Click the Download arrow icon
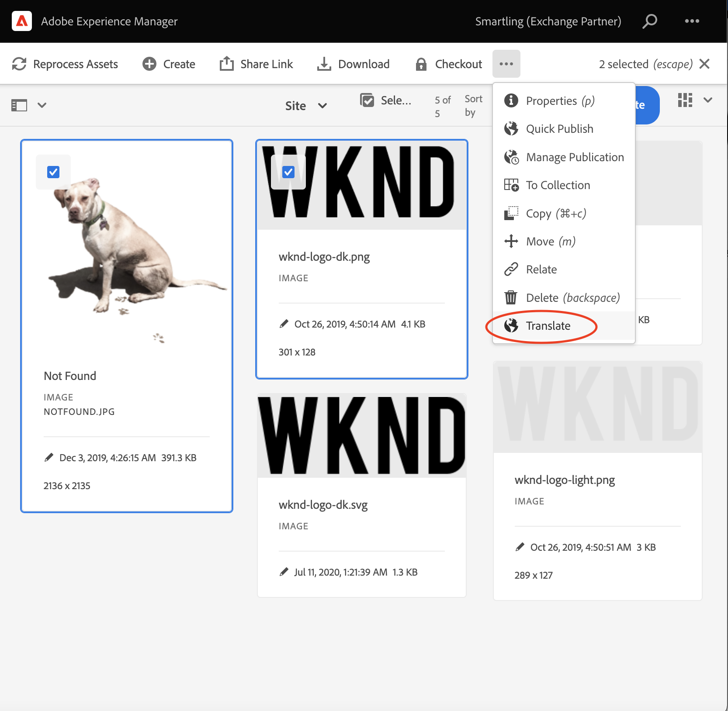The image size is (728, 711). [x=324, y=64]
